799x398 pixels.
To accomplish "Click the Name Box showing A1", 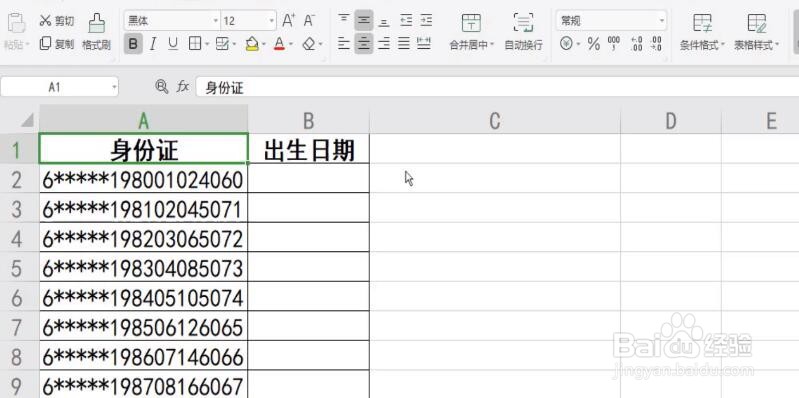I will click(x=55, y=87).
